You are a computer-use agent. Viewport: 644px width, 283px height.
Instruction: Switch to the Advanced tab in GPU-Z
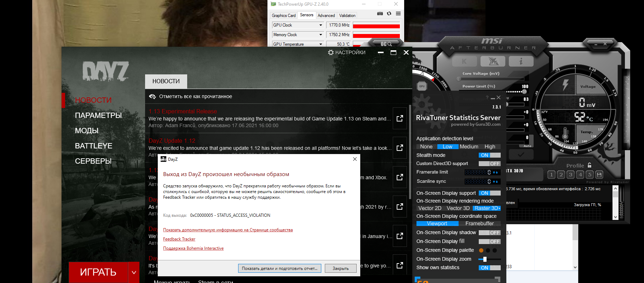pyautogui.click(x=326, y=16)
